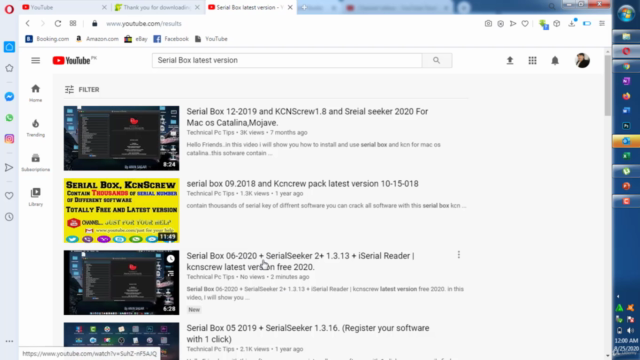Open Messenger in the Opera sidebar
This screenshot has width=640, height=360.
point(9,96)
